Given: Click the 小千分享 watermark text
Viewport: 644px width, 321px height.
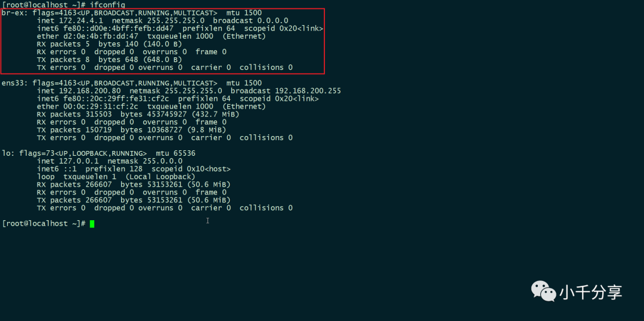Looking at the screenshot, I should pos(590,292).
